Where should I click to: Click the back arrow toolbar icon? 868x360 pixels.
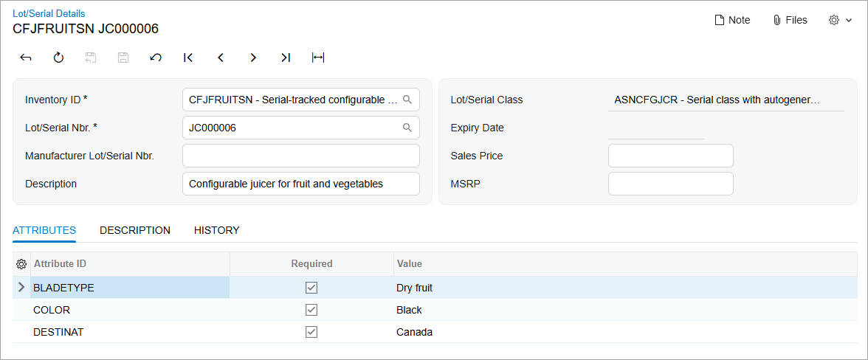click(26, 58)
